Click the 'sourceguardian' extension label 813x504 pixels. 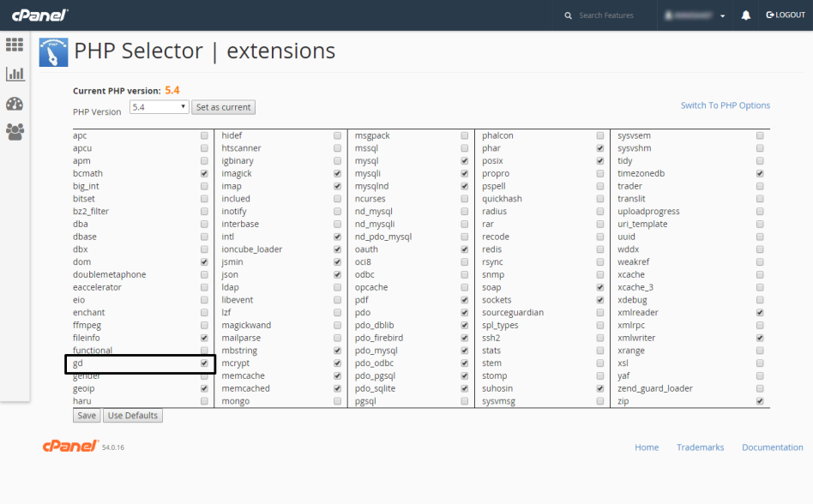coord(513,312)
